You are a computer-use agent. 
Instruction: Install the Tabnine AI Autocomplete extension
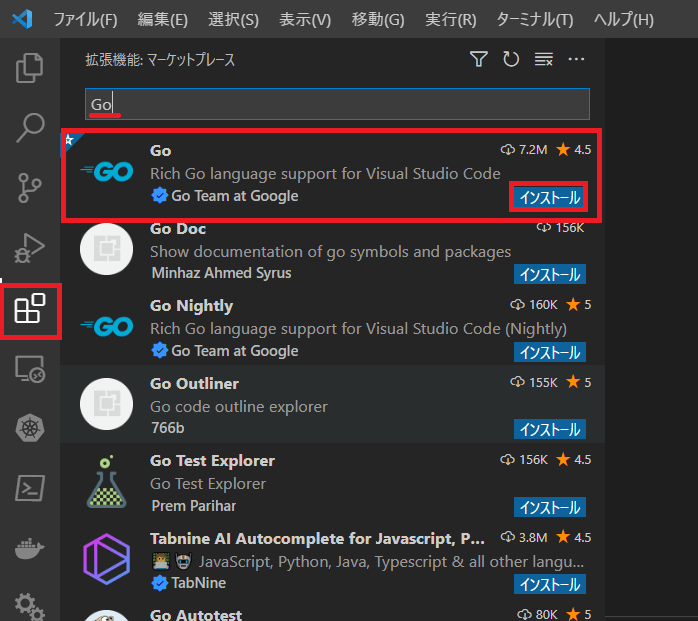[x=549, y=584]
